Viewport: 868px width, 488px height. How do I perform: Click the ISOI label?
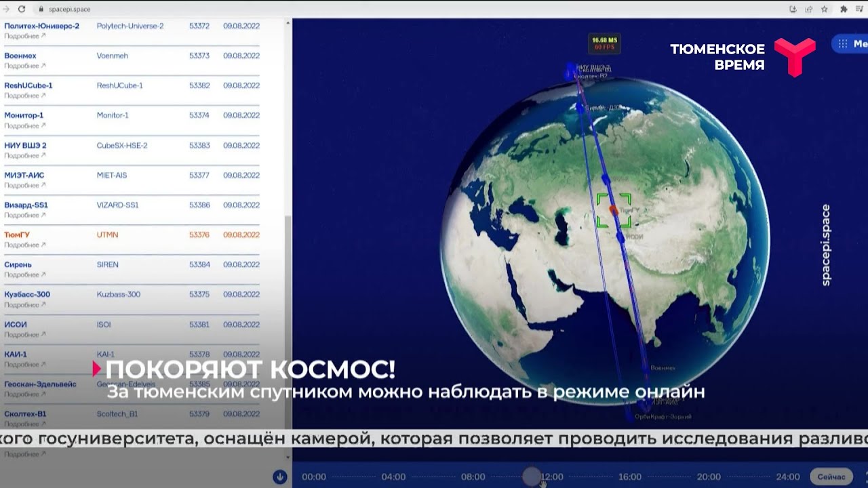coord(104,324)
